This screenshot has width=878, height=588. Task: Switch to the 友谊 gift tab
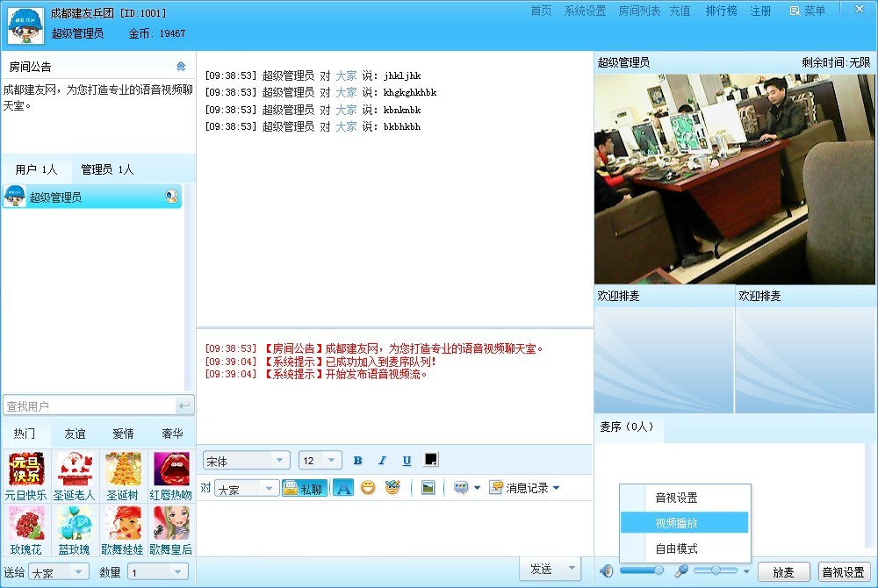click(75, 434)
